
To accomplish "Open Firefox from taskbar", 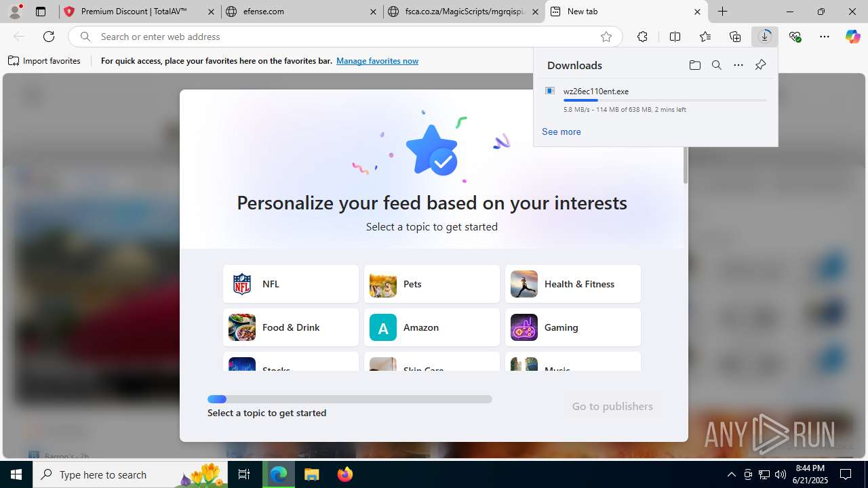I will click(344, 474).
